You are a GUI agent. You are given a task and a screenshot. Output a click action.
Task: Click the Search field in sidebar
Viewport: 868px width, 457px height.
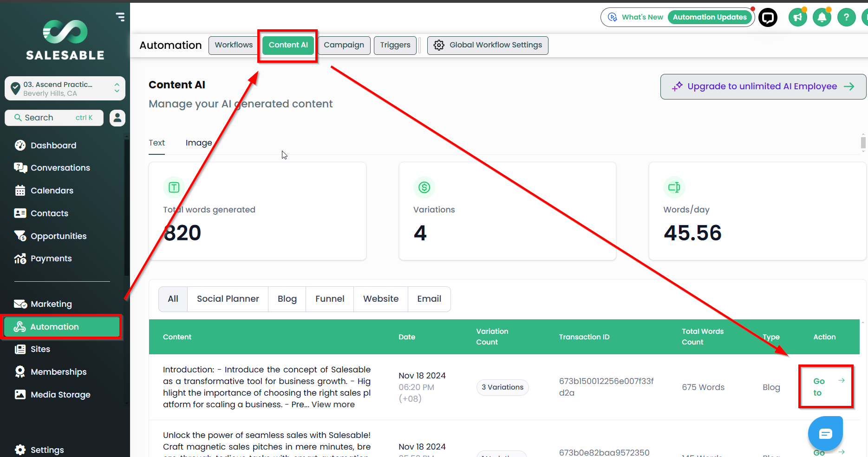[54, 118]
